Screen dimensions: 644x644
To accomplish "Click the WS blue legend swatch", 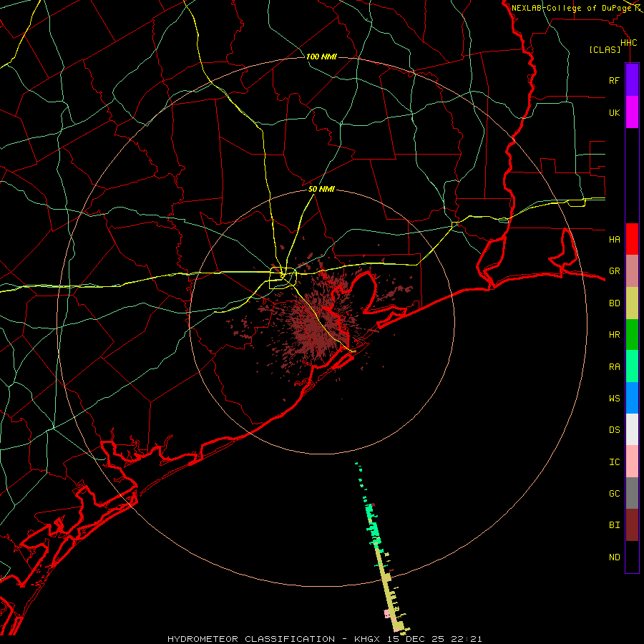I will click(632, 398).
